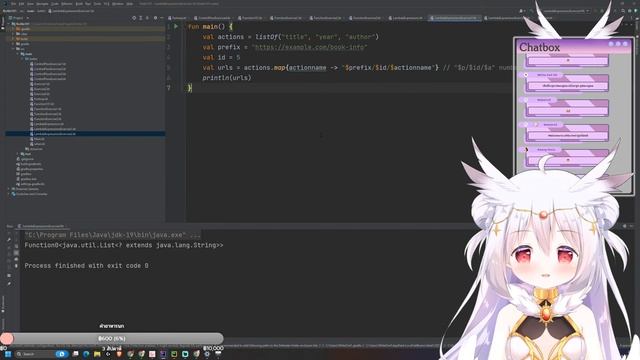Viewport: 640px width, 360px height.
Task: Collapse the kotlin folder
Action: [22, 59]
